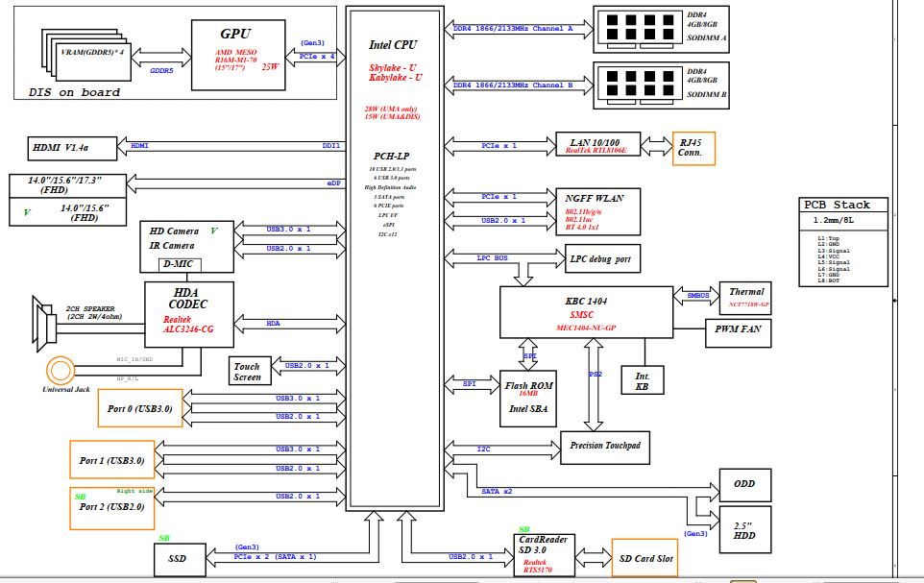Viewport: 924px width, 583px height.
Task: Select the 'DIS on board' label
Action: click(x=74, y=92)
